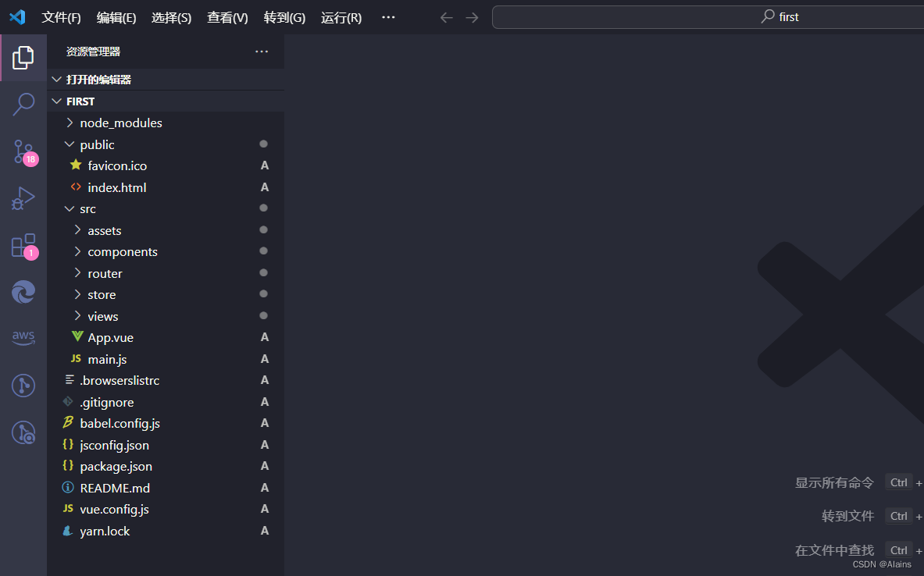Open the 运行(R) menu
924x576 pixels.
(341, 16)
